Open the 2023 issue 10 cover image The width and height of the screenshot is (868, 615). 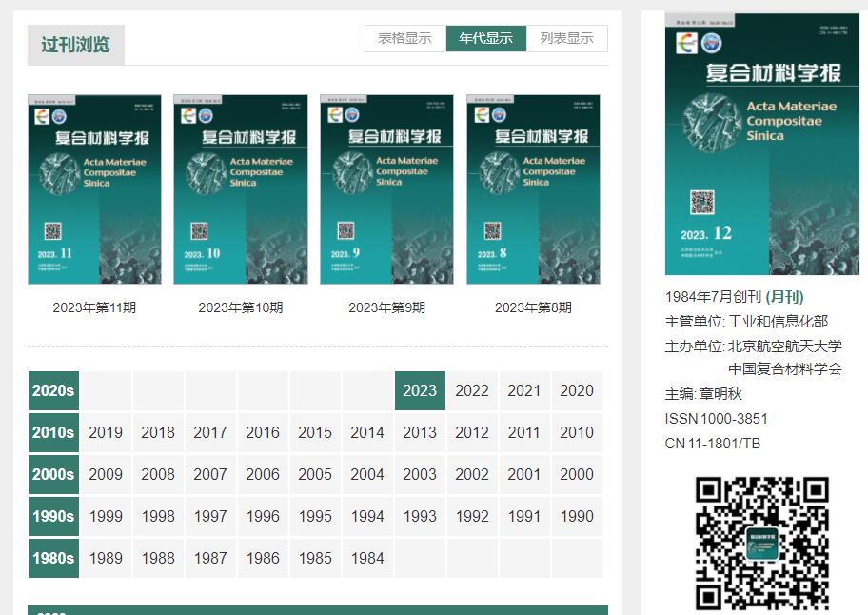point(240,189)
